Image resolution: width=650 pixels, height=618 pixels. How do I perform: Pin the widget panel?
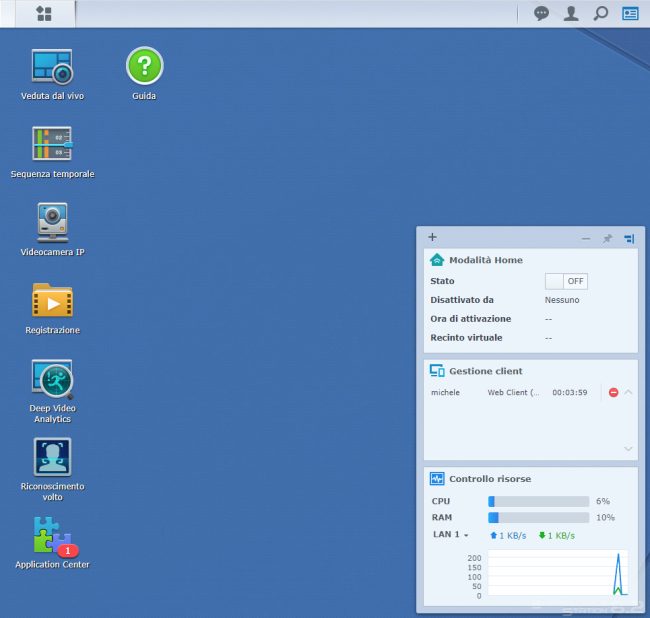(607, 239)
